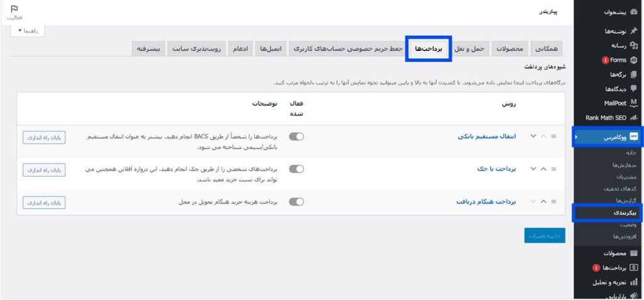Open the مشتریان submenu item
This screenshot has width=644, height=300.
point(626,177)
